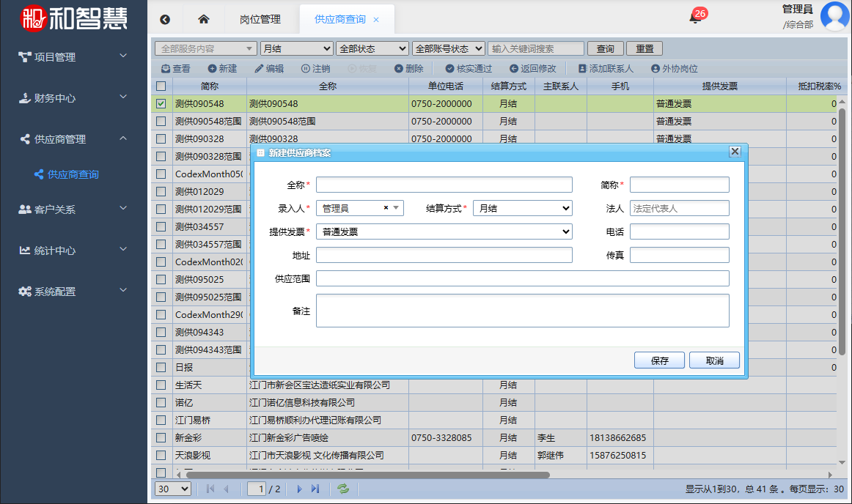Open 全部服务内容 filter dropdown
Screen dimensions: 852x504
205,48
